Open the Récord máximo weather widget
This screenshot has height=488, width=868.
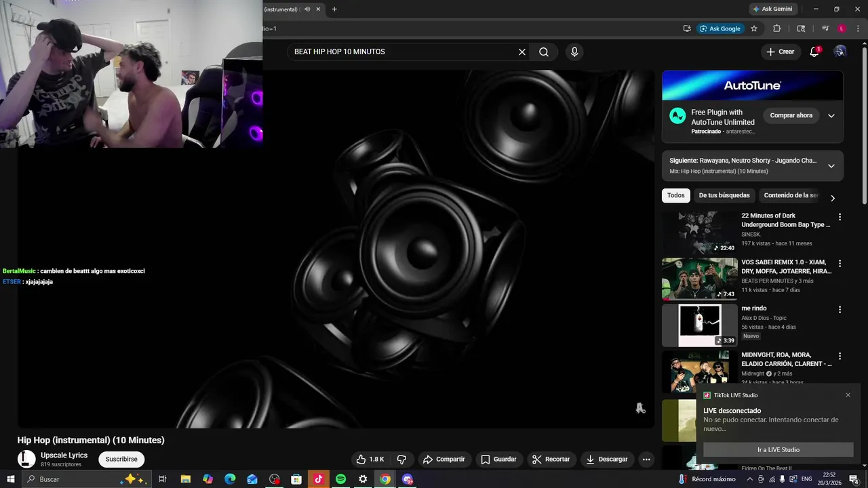[x=707, y=479]
